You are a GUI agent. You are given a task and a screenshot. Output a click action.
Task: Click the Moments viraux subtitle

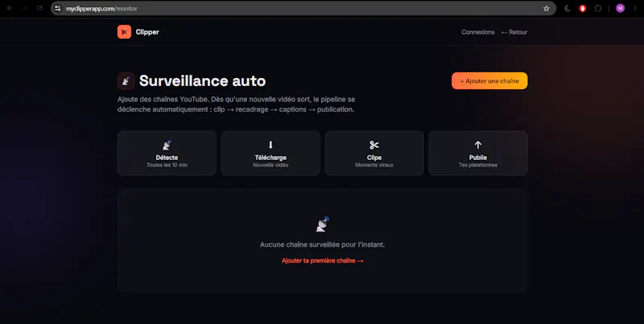pyautogui.click(x=374, y=165)
